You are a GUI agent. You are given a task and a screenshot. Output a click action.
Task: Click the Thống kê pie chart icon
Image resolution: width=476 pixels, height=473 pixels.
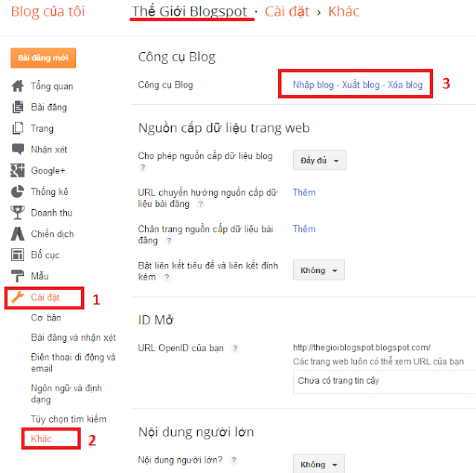coord(18,192)
